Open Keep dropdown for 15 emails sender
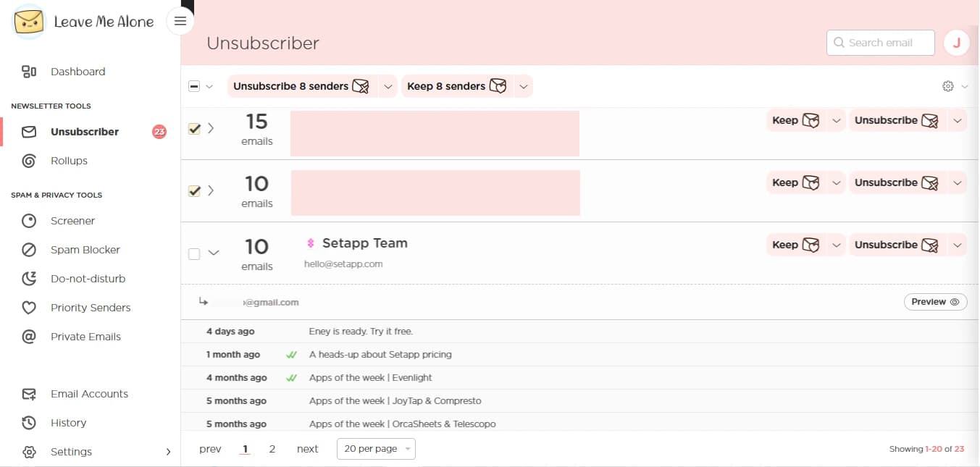This screenshot has height=467, width=980. pyautogui.click(x=836, y=121)
